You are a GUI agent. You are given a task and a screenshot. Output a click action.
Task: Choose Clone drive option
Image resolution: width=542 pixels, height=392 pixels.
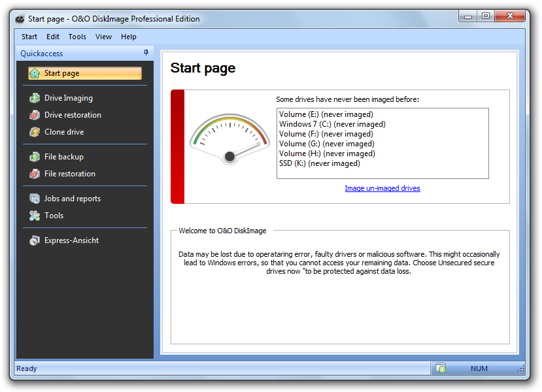[64, 132]
